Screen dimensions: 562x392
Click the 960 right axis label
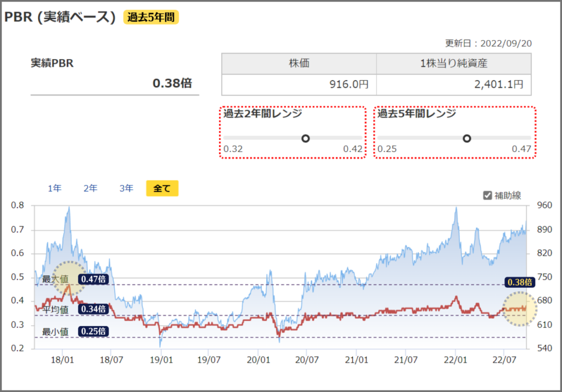[x=544, y=205]
